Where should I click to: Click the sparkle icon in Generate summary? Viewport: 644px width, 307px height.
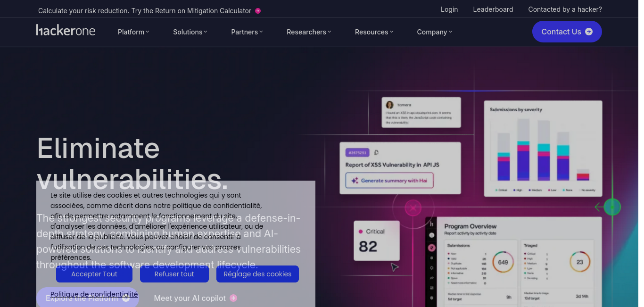click(355, 181)
